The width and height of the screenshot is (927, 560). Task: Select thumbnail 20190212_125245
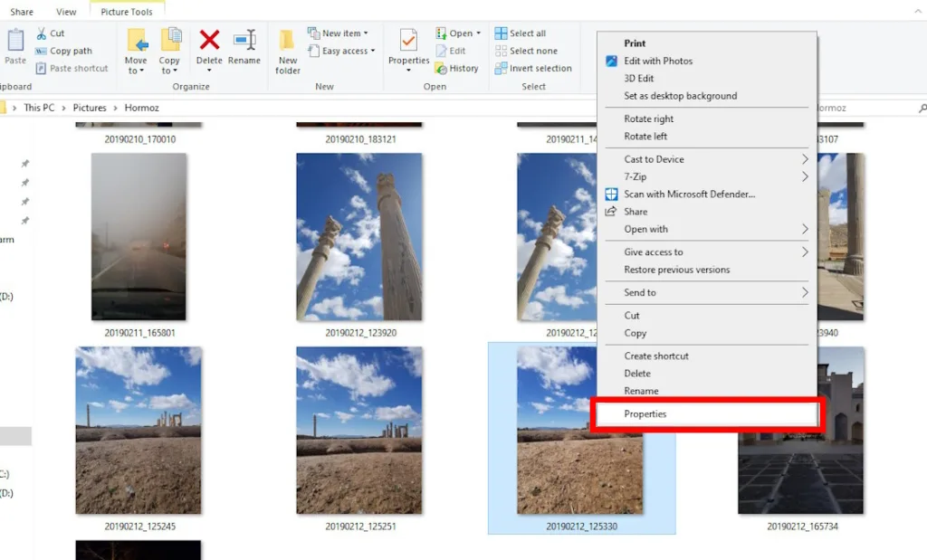point(139,431)
